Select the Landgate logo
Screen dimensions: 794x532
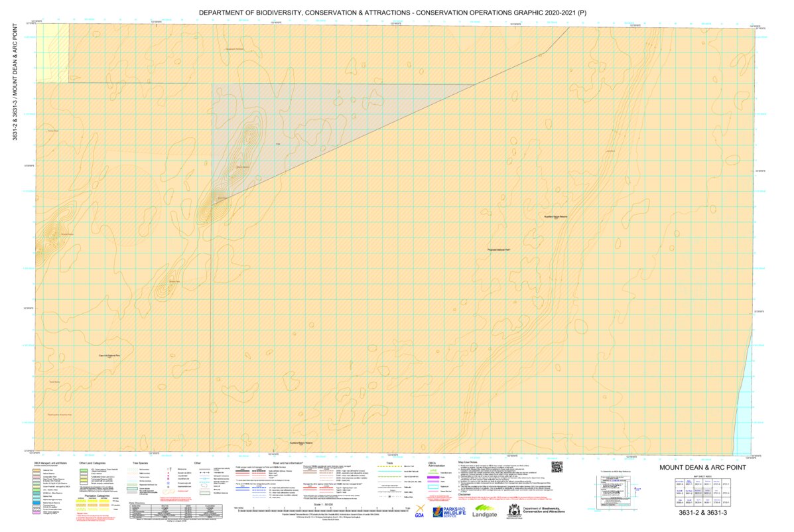click(x=485, y=513)
